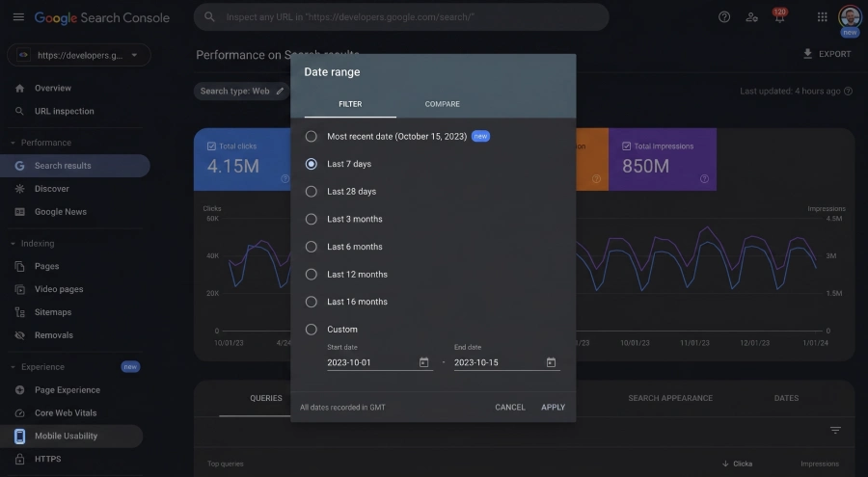
Task: Select Last 6 months radio option
Action: pos(312,247)
